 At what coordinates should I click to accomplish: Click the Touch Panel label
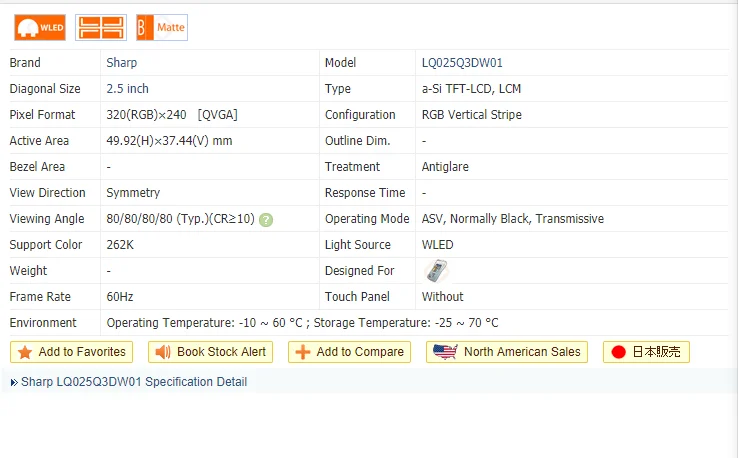coord(357,297)
